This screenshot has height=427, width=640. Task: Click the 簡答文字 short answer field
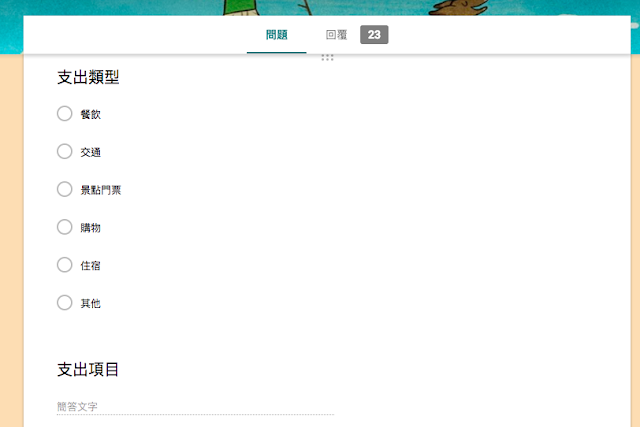195,407
